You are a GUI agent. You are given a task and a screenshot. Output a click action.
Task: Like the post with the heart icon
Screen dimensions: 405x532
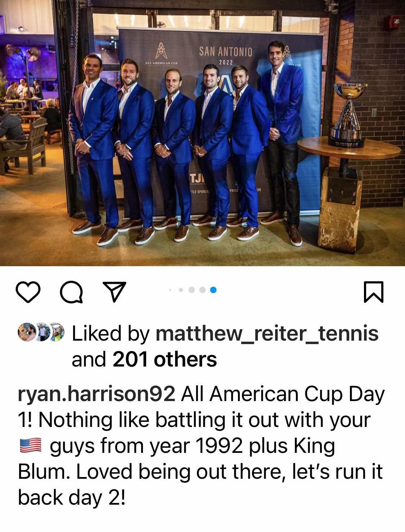(28, 292)
